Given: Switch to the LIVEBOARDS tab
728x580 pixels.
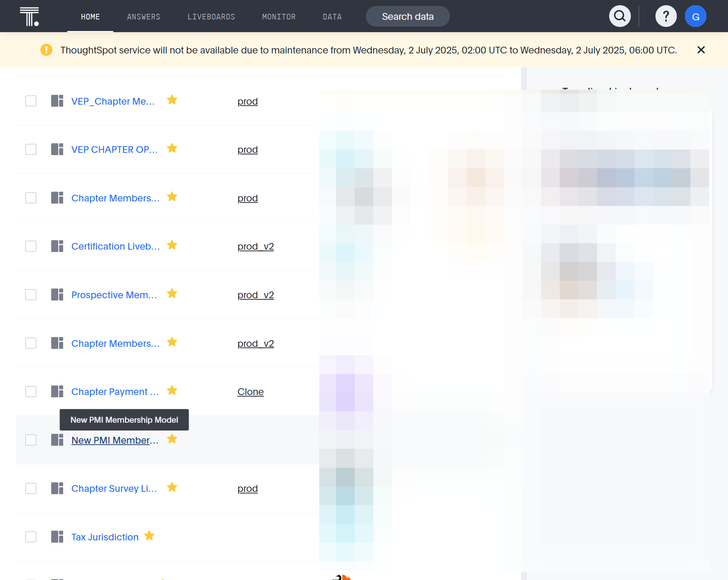Looking at the screenshot, I should pyautogui.click(x=211, y=17).
